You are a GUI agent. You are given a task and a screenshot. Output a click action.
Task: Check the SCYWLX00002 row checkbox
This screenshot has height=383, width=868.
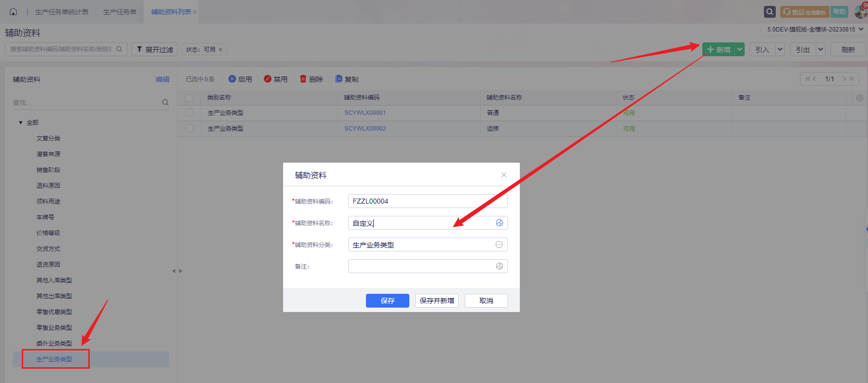(x=189, y=128)
